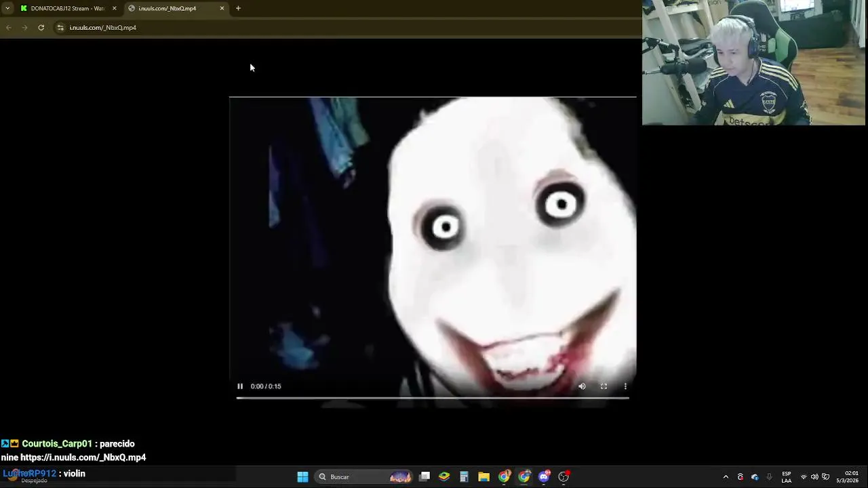View site information icon in address bar
868x488 pixels.
(x=60, y=28)
